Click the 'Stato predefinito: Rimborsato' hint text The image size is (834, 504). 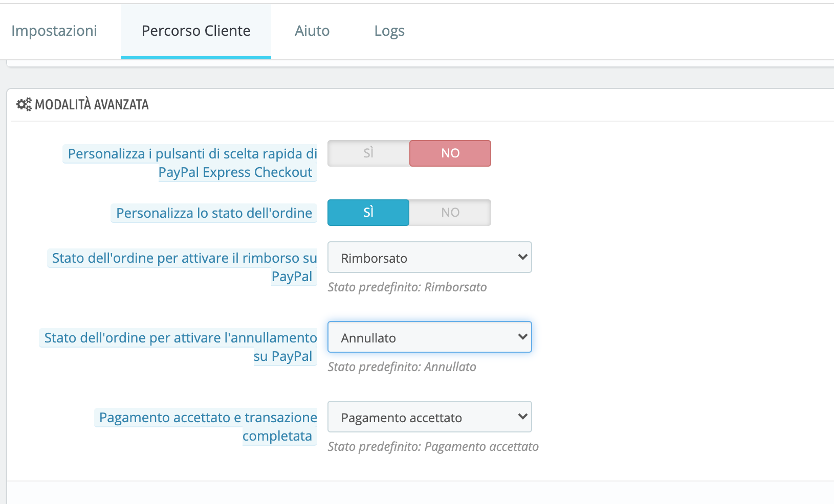pyautogui.click(x=407, y=287)
